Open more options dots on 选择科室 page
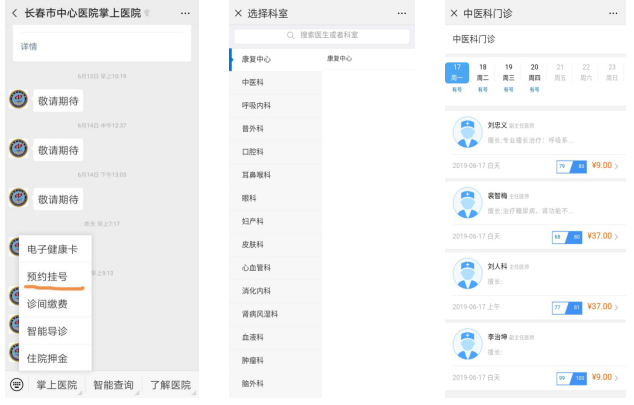This screenshot has height=405, width=634. (401, 13)
